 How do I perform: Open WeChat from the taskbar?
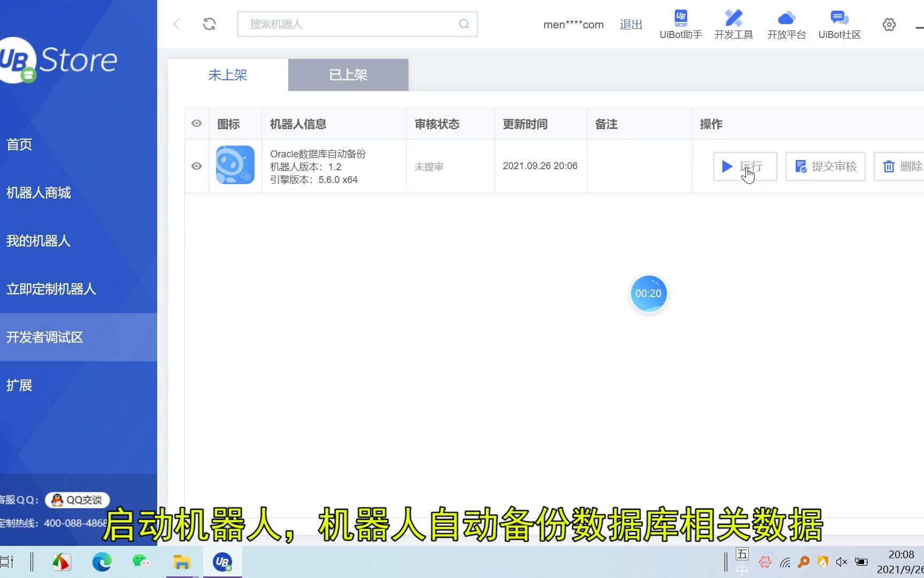141,561
